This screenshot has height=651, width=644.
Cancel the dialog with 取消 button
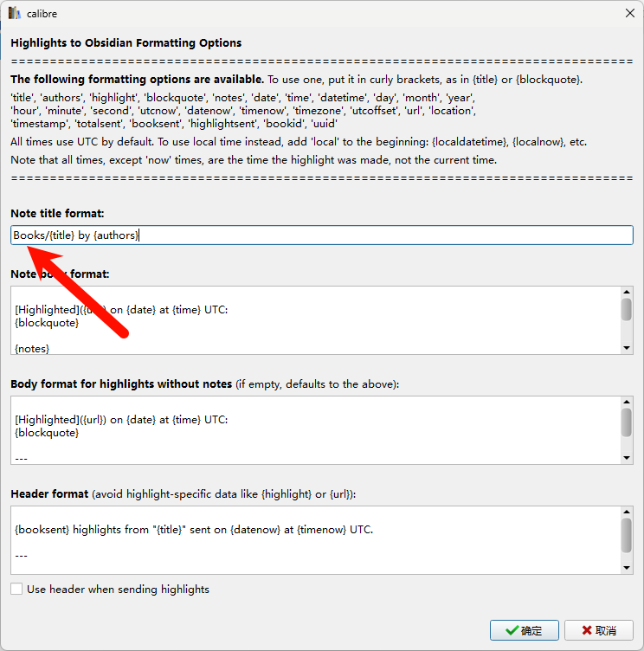(599, 630)
